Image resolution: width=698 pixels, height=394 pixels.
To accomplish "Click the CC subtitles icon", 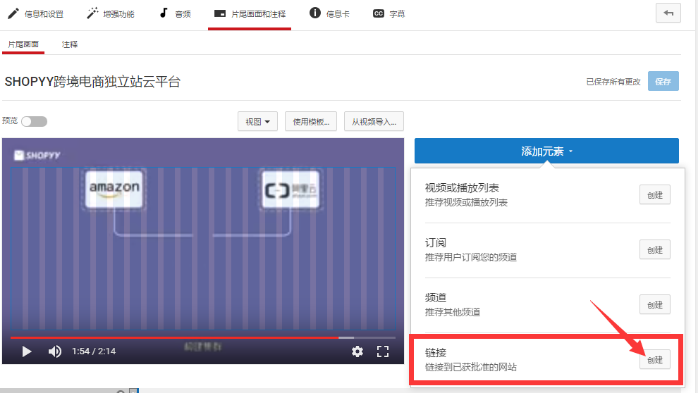I will pyautogui.click(x=378, y=14).
